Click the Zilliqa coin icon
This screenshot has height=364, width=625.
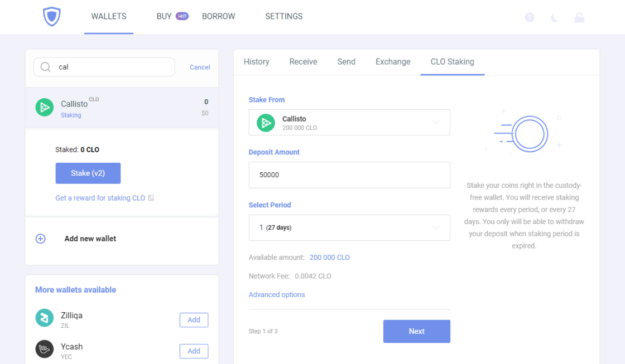coord(44,318)
